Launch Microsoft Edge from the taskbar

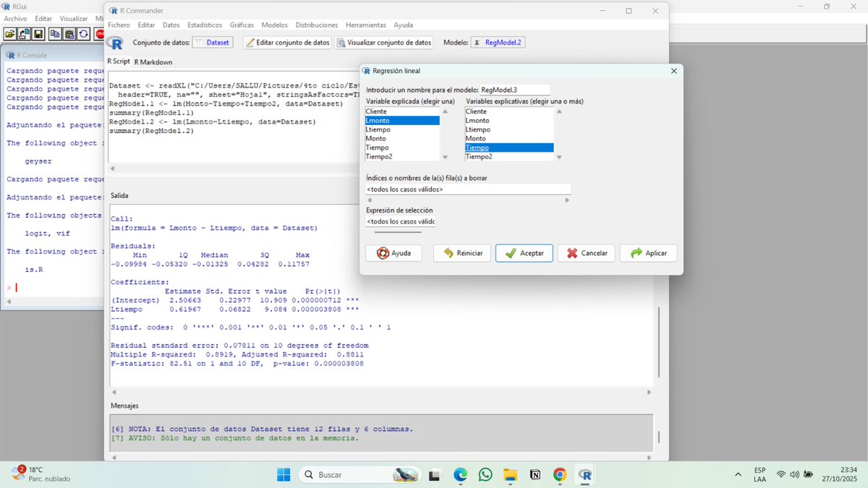pos(460,475)
